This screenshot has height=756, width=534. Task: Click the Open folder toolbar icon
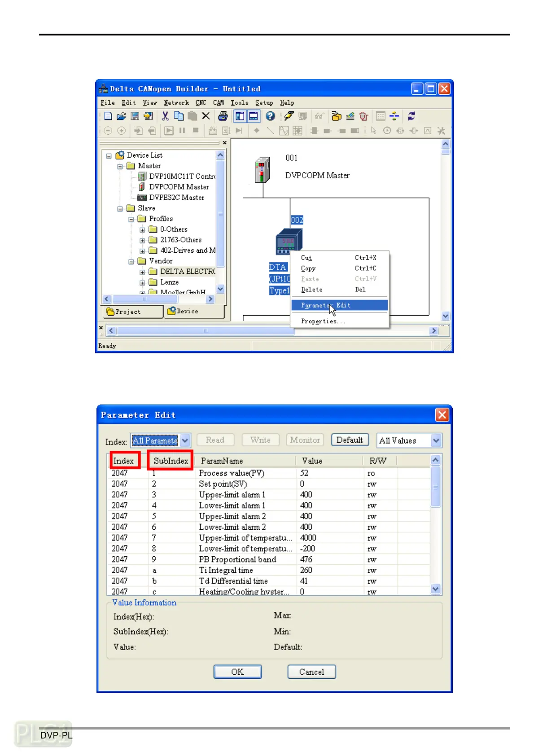click(121, 116)
